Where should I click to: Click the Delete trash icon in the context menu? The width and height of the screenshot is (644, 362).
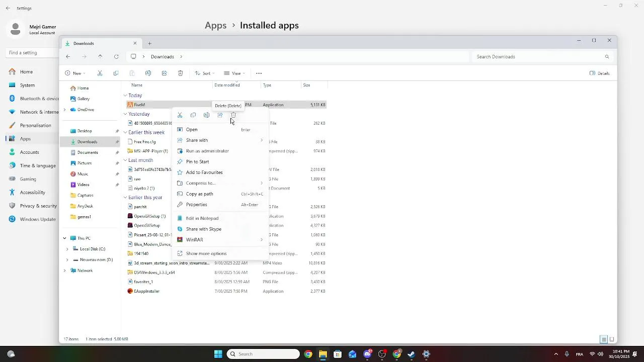click(x=233, y=115)
